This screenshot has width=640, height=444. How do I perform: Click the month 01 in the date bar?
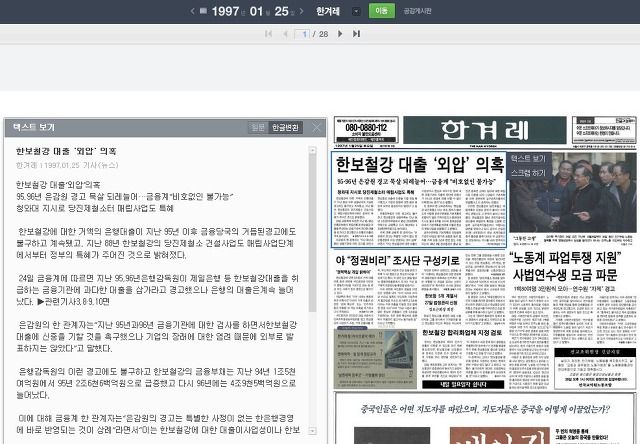256,11
